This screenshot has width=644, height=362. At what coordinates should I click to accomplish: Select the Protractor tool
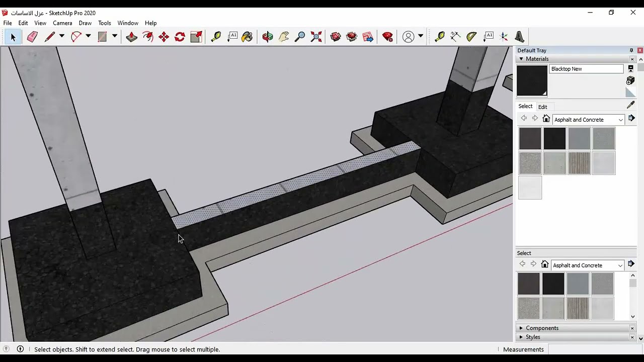(471, 37)
